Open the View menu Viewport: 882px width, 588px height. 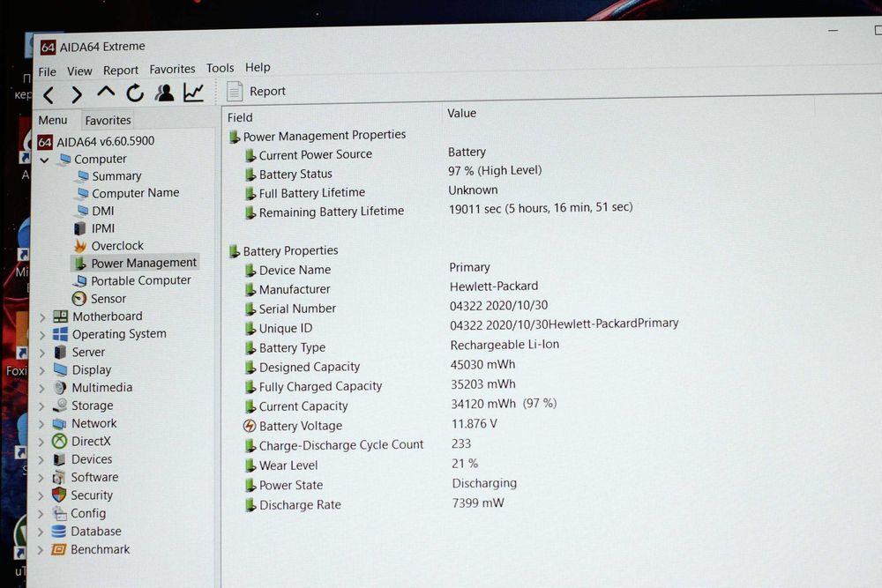[x=79, y=71]
